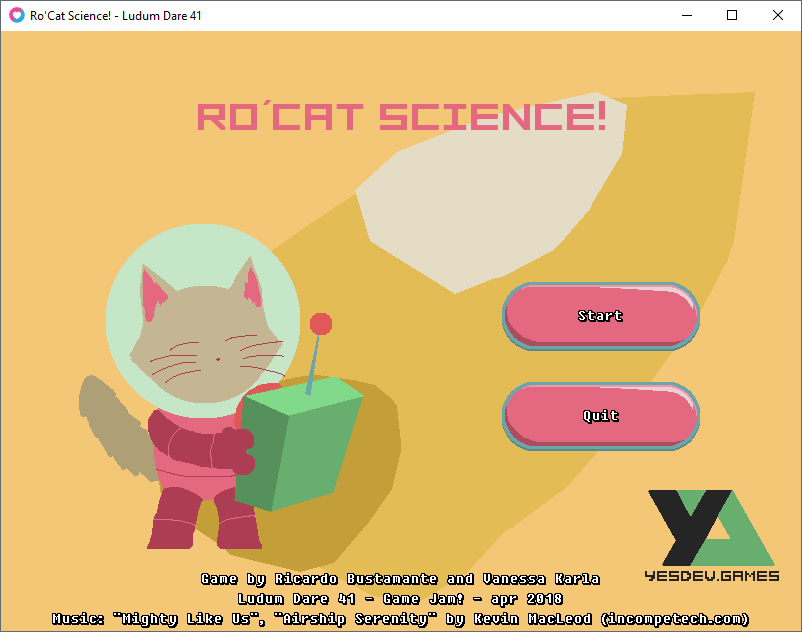Close the Ro'Cat Science window
This screenshot has height=632, width=802.
click(x=778, y=15)
